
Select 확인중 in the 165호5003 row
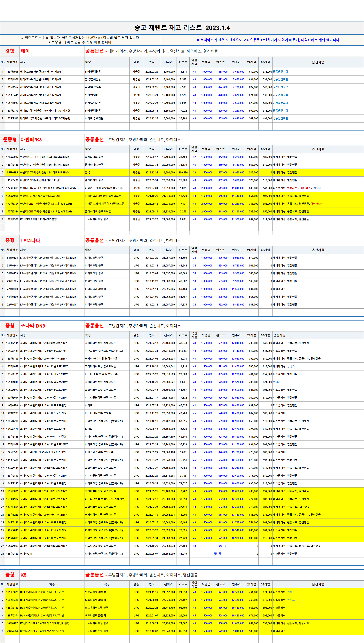(222, 546)
